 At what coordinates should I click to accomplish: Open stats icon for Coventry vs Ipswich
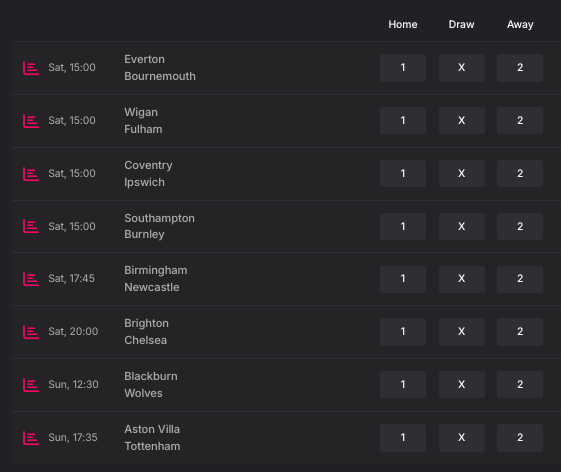coord(31,174)
